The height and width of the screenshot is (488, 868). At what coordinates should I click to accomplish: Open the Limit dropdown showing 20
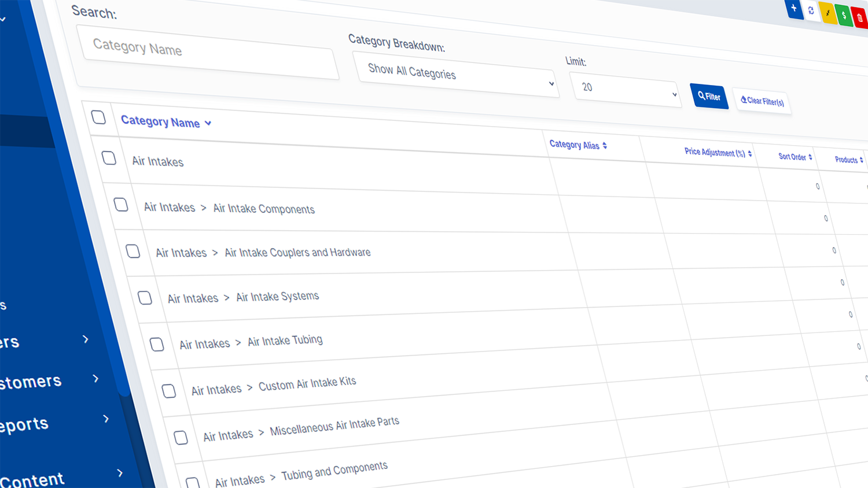pos(626,89)
